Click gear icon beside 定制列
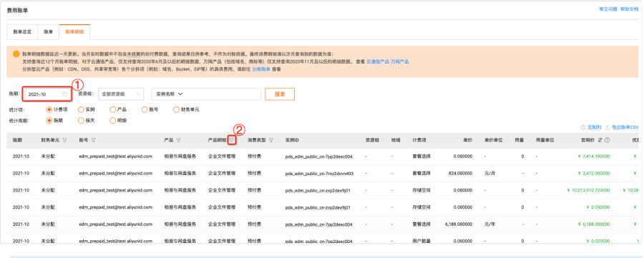The height and width of the screenshot is (258, 644). point(582,127)
